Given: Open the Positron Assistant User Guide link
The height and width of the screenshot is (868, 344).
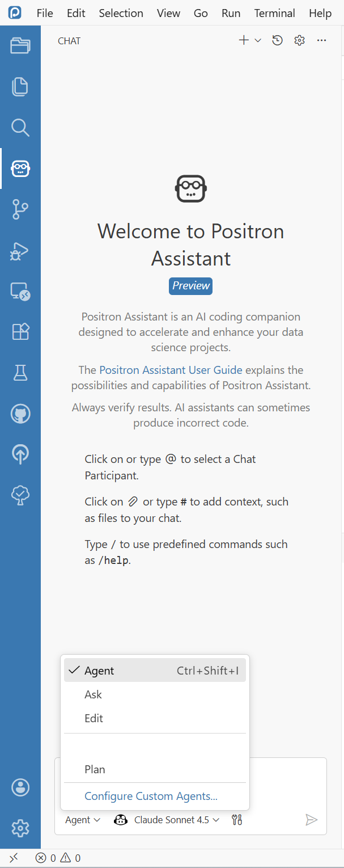Looking at the screenshot, I should tap(171, 370).
